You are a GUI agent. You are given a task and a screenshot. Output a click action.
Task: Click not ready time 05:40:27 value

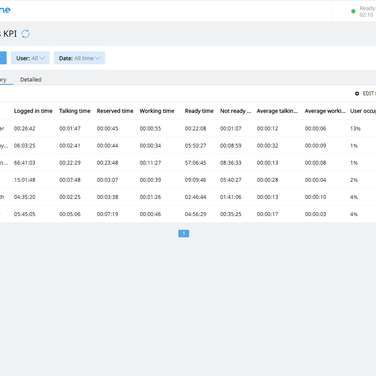click(230, 180)
